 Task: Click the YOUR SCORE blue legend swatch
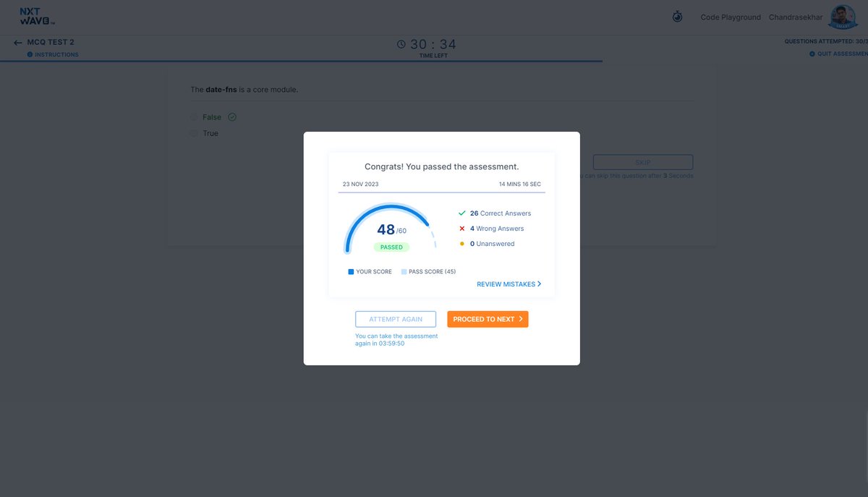(351, 272)
